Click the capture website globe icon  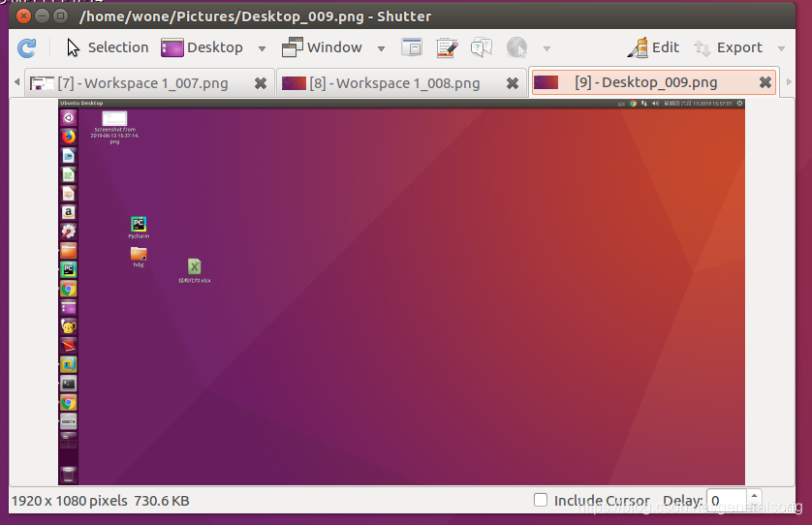click(516, 47)
